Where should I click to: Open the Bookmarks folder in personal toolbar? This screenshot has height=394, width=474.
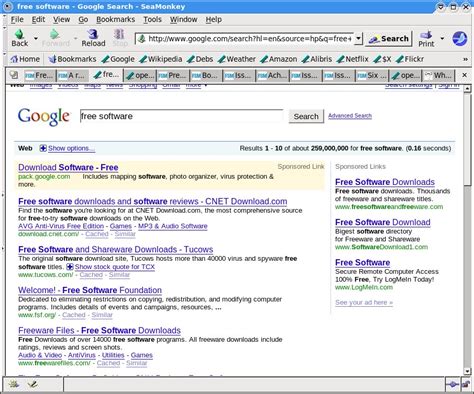pos(72,59)
